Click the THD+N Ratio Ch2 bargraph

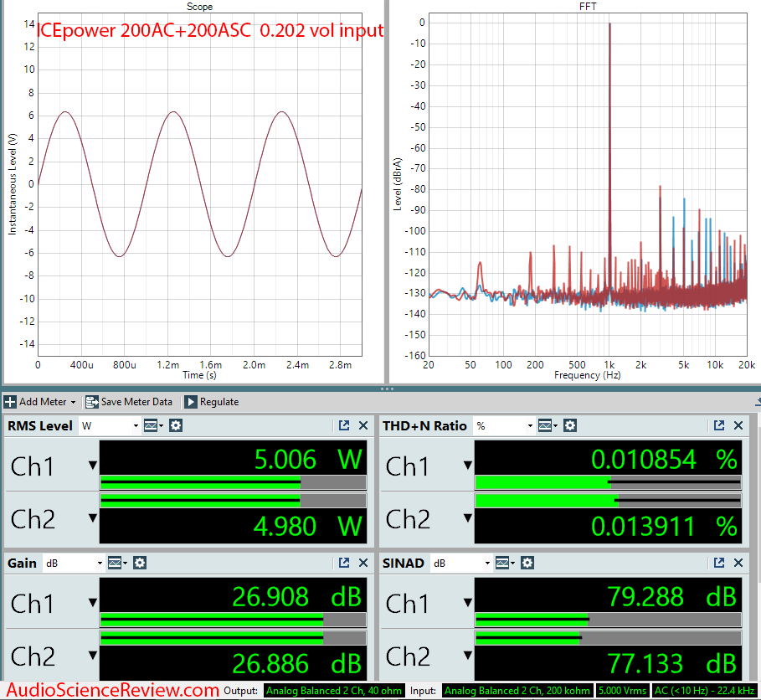[608, 501]
